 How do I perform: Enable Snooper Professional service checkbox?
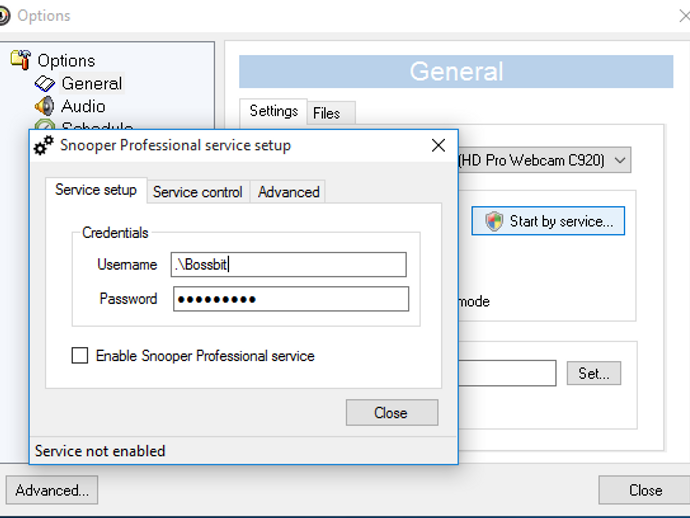(80, 355)
